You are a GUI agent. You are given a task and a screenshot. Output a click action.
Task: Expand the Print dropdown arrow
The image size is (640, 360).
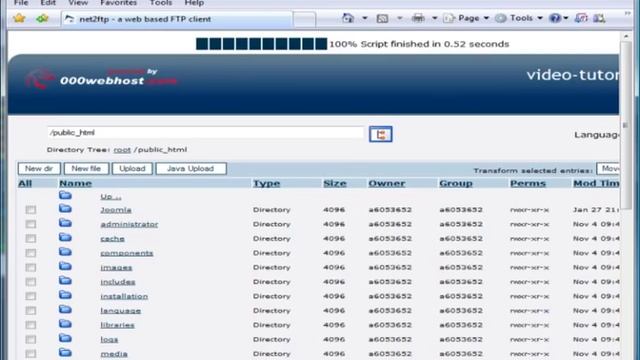point(435,18)
